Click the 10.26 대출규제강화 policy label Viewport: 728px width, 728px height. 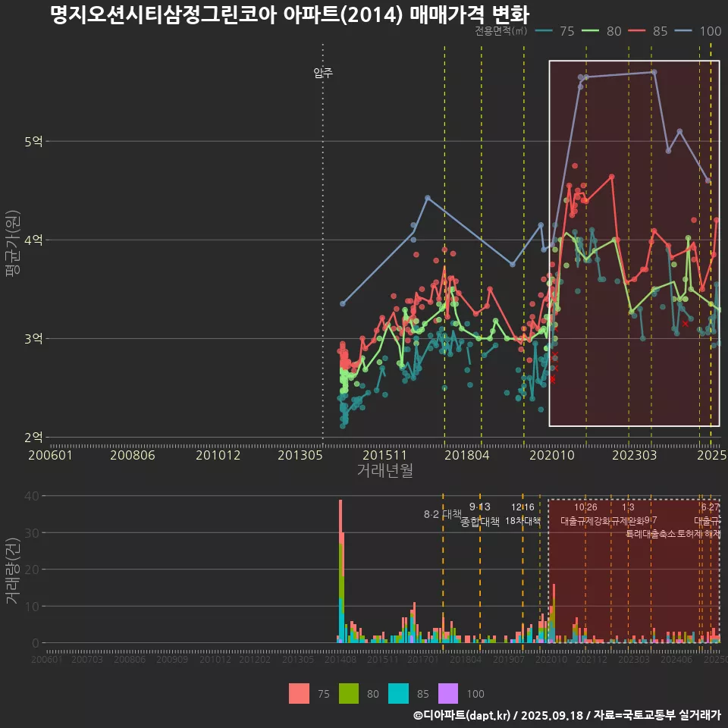point(585,514)
